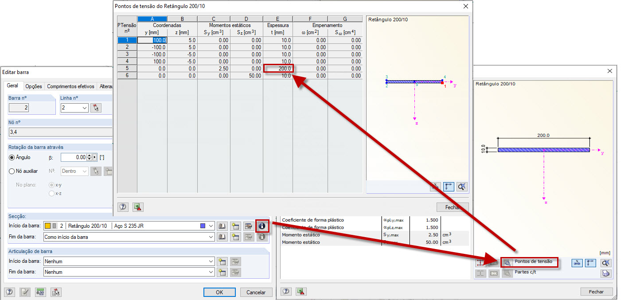
Task: Open comment editor icon in Editar barra
Action: (x=25, y=292)
